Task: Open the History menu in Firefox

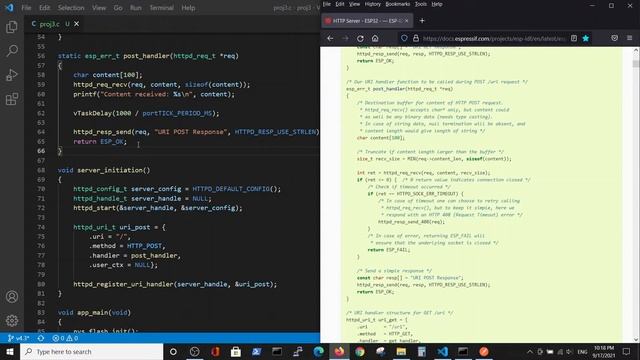Action: [x=372, y=4]
